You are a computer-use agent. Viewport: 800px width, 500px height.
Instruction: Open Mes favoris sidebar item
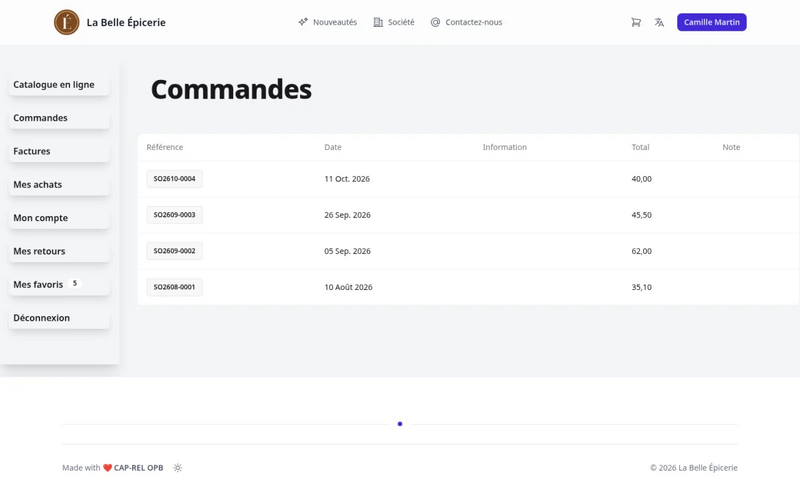[x=59, y=284]
